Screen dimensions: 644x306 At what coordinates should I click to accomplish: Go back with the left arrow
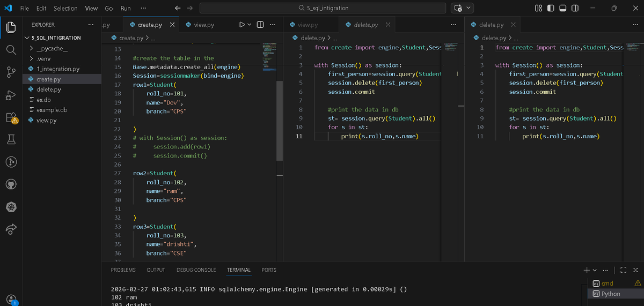[x=178, y=8]
